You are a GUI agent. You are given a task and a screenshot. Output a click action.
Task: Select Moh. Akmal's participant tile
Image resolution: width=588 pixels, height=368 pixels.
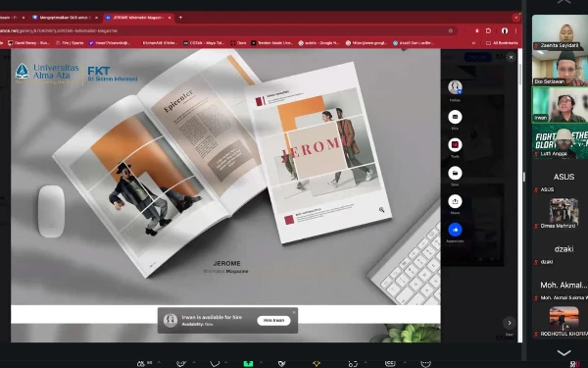click(x=560, y=286)
